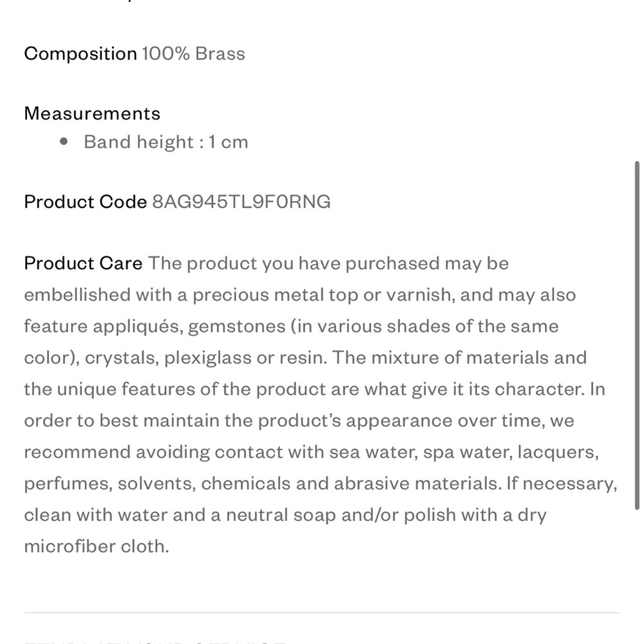This screenshot has height=644, width=644.
Task: Click the Measurements heading
Action: pos(92,113)
